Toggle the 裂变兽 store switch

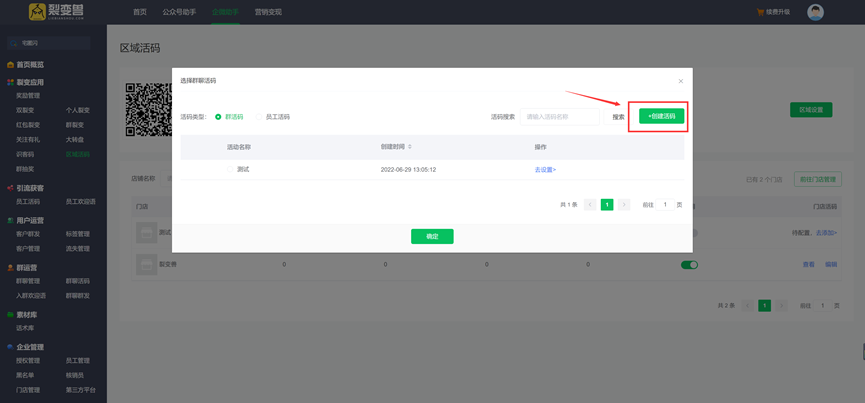point(689,265)
